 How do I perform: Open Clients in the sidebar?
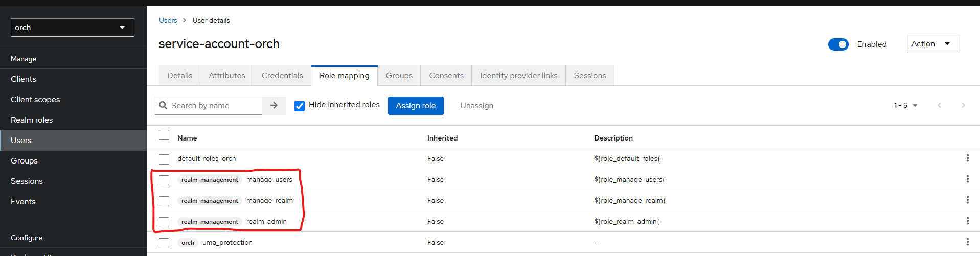[x=24, y=79]
